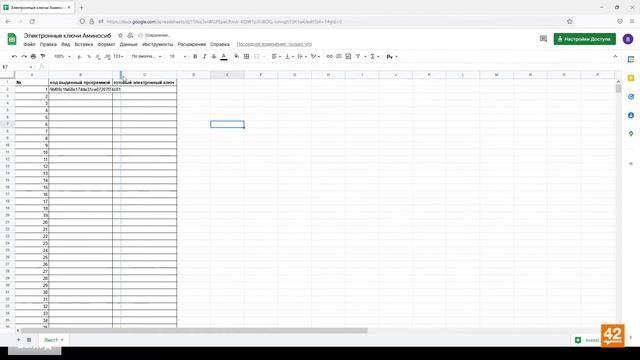Open Contacts in side panel

[x=631, y=115]
